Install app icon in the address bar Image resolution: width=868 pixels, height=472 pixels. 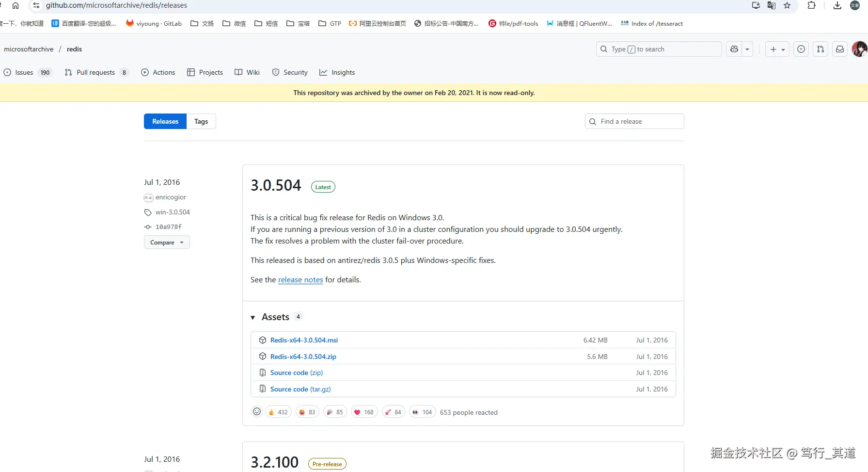(x=756, y=5)
